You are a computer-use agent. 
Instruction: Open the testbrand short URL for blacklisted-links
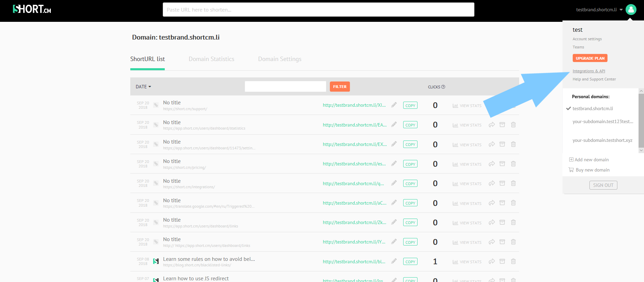click(x=354, y=262)
